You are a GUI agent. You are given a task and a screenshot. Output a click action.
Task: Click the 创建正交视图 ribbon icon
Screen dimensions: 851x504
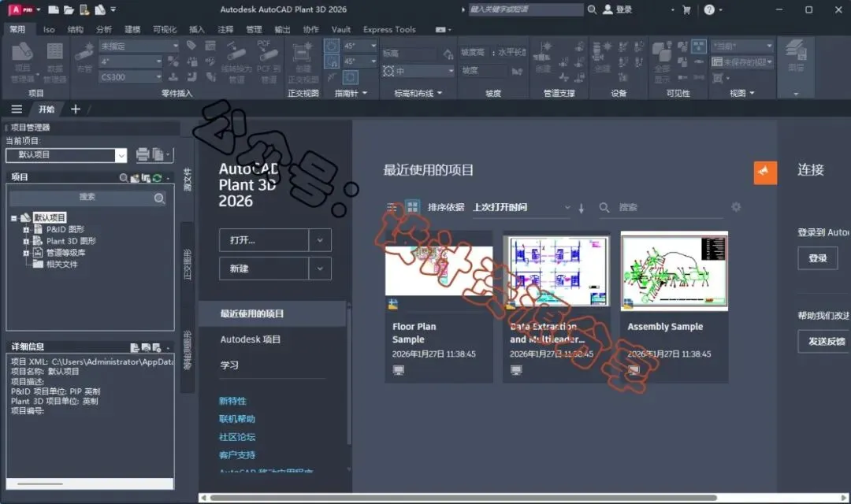pyautogui.click(x=303, y=62)
